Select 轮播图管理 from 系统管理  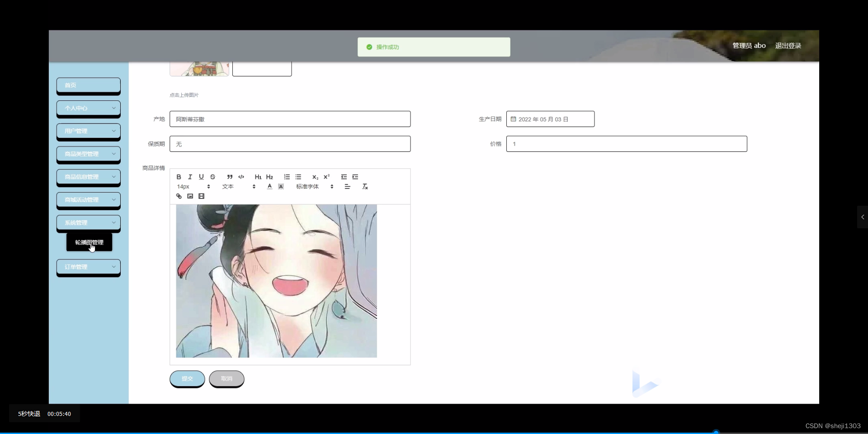click(89, 241)
